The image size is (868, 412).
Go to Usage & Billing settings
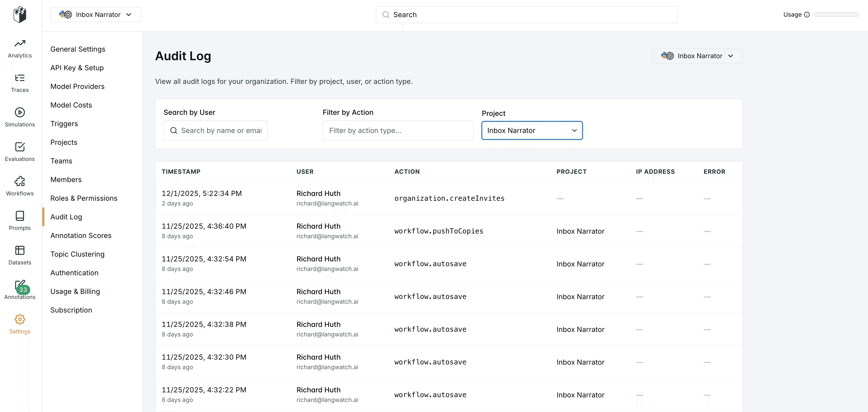[x=75, y=291]
